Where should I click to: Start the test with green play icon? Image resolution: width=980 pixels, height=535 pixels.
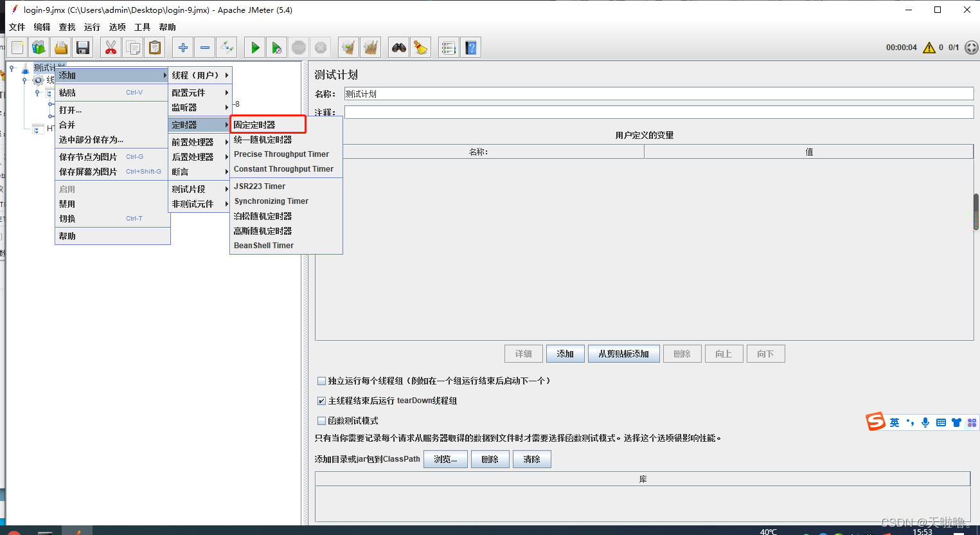(x=255, y=48)
